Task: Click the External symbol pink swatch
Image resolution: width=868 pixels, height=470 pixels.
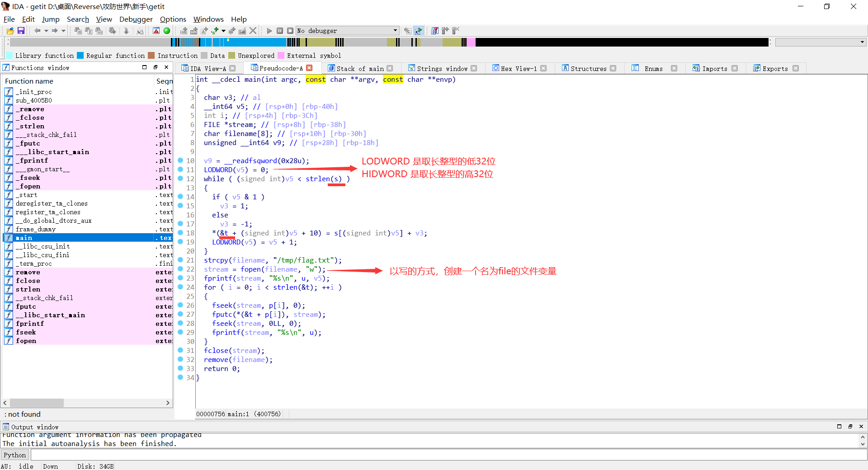Action: pyautogui.click(x=281, y=56)
